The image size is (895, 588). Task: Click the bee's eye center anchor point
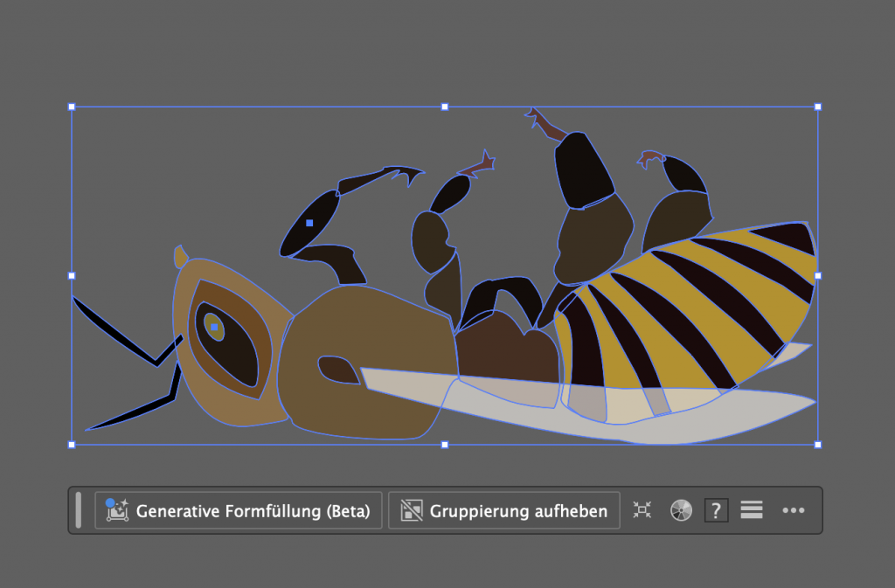point(214,327)
